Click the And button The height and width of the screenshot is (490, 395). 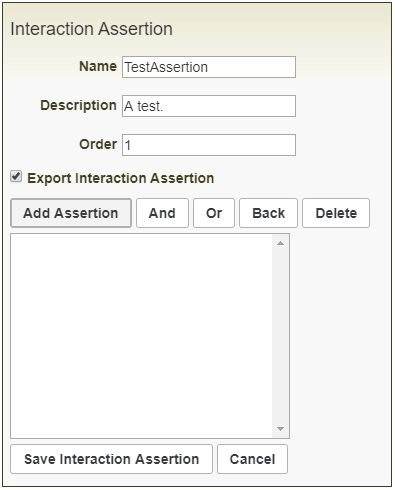coord(162,213)
